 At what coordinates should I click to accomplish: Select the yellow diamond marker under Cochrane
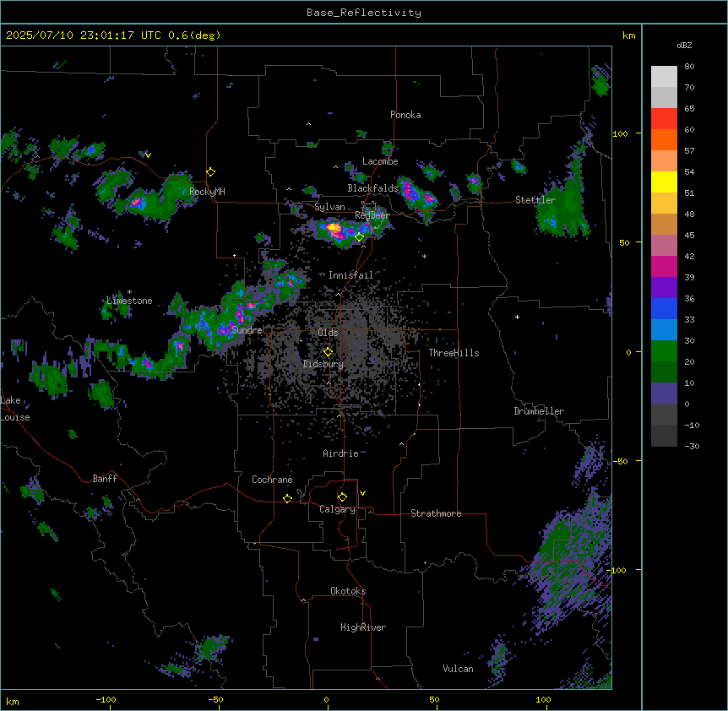click(x=287, y=498)
